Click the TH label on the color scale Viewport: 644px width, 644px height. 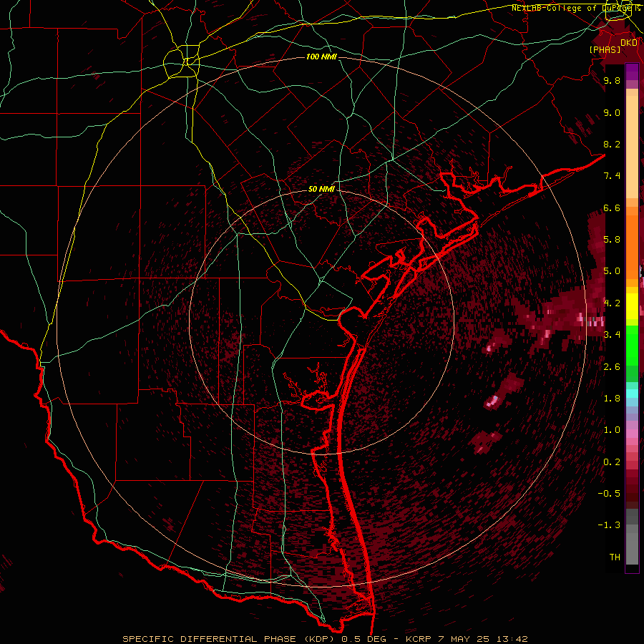(615, 557)
